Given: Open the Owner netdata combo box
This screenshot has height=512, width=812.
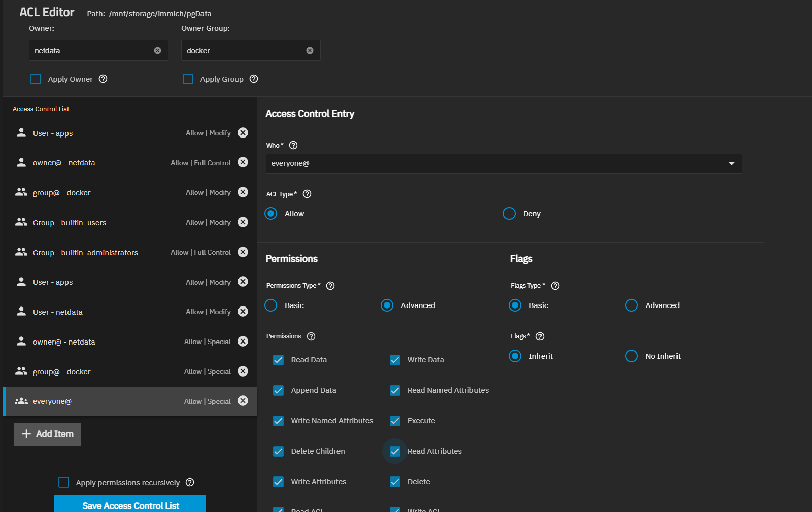Looking at the screenshot, I should click(x=91, y=51).
